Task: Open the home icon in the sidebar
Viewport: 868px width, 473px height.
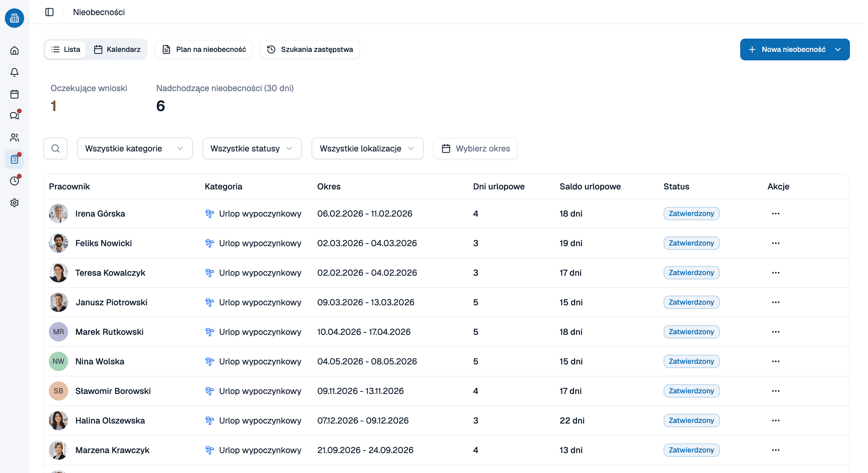Action: 14,50
